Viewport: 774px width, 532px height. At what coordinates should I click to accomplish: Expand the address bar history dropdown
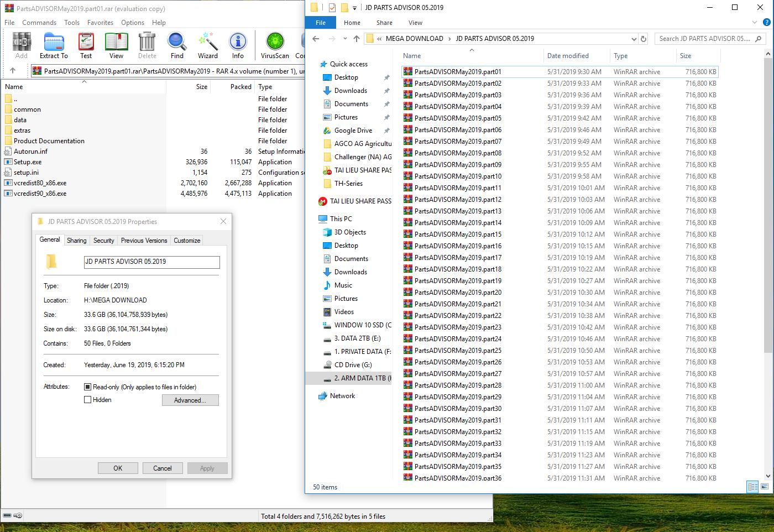[x=634, y=39]
